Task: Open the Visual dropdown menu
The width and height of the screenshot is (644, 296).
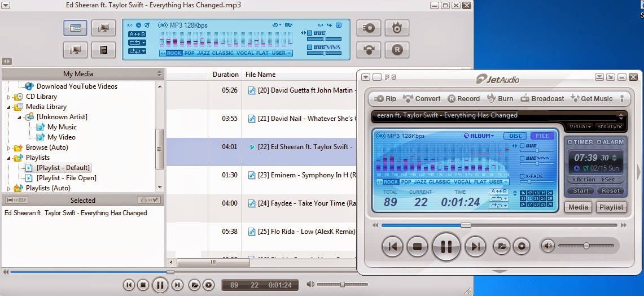Action: coord(580,127)
